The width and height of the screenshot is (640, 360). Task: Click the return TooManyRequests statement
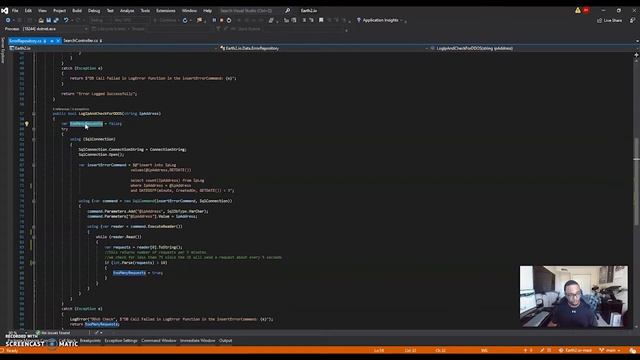(94, 324)
